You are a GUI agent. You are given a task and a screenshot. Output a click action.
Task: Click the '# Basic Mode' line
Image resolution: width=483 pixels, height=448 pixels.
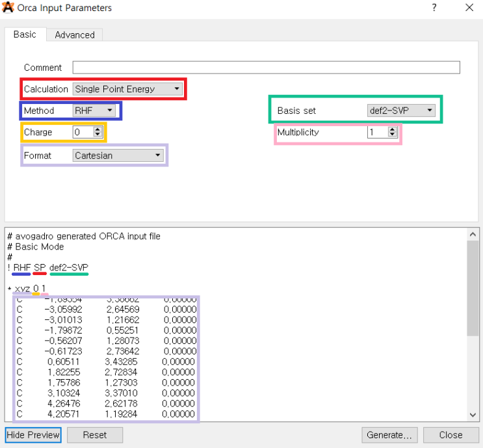[35, 247]
